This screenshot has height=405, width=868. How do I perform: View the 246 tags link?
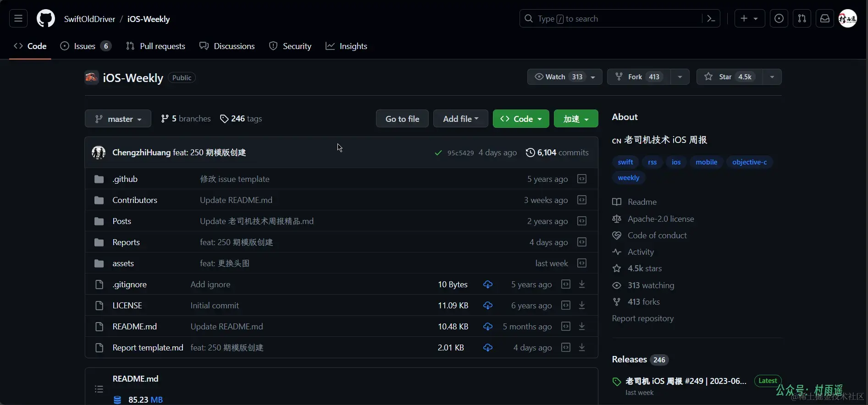coord(241,119)
